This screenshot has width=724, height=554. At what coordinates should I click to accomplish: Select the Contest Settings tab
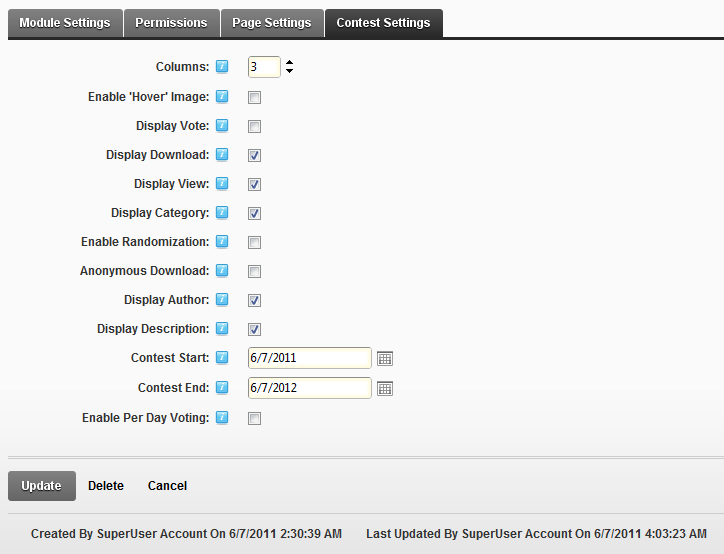click(x=384, y=23)
